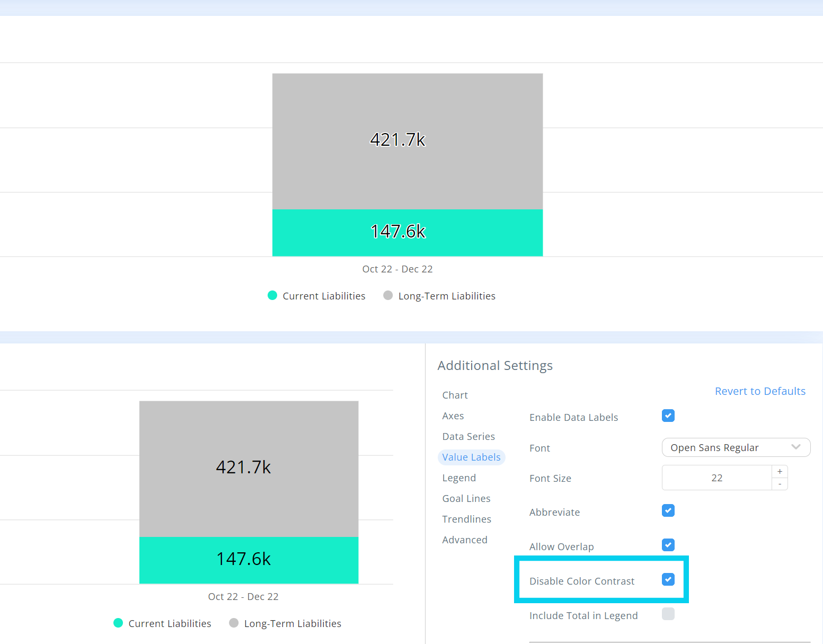The width and height of the screenshot is (823, 644).
Task: Open the Data Series settings section
Action: point(468,436)
